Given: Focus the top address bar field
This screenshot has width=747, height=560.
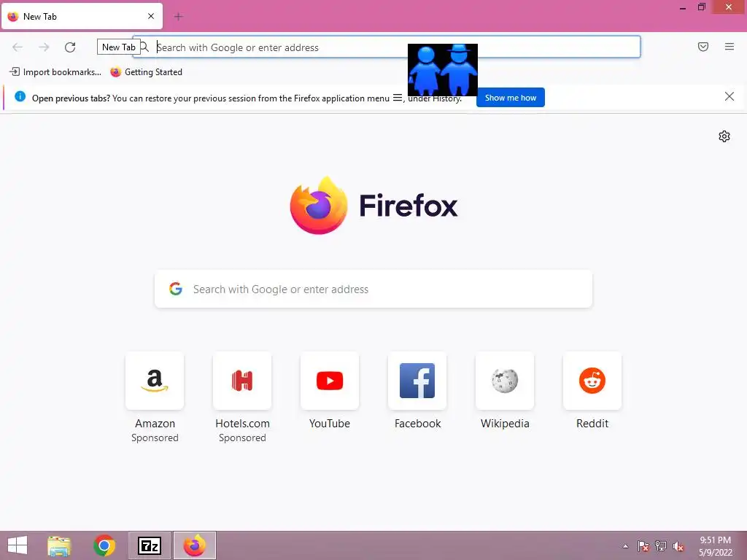Looking at the screenshot, I should click(x=387, y=47).
